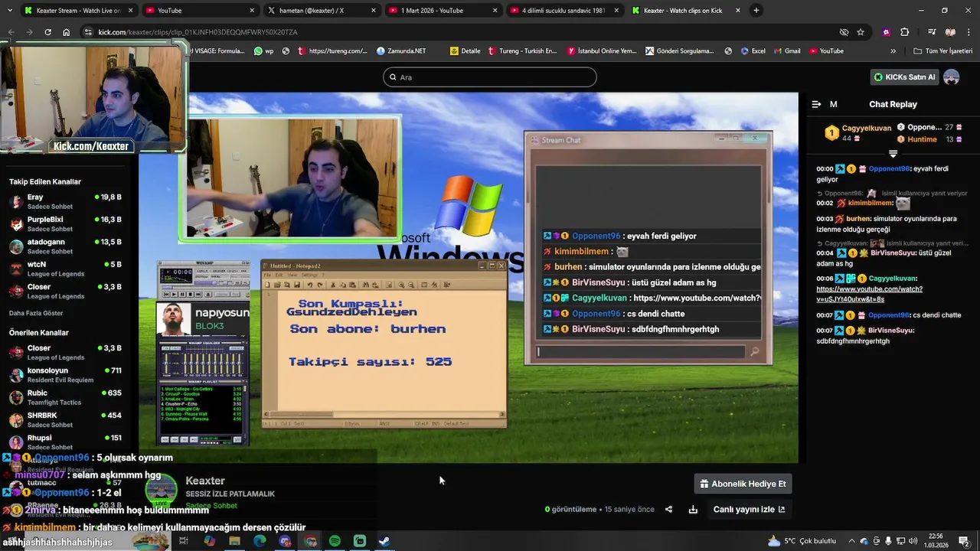Open Rhupsi recommended channel
Screen dimensions: 980x551
coord(65,442)
